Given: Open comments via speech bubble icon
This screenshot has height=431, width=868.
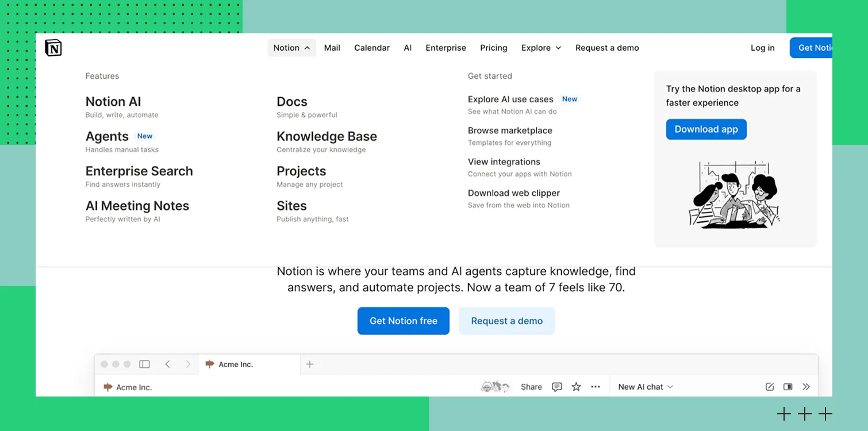Looking at the screenshot, I should 556,387.
